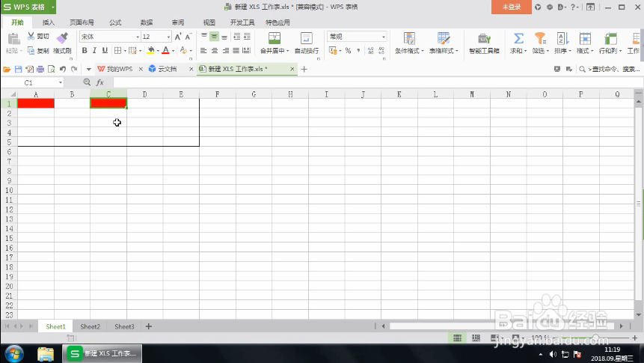This screenshot has width=644, height=363.
Task: Toggle Italic formatting
Action: coord(94,51)
